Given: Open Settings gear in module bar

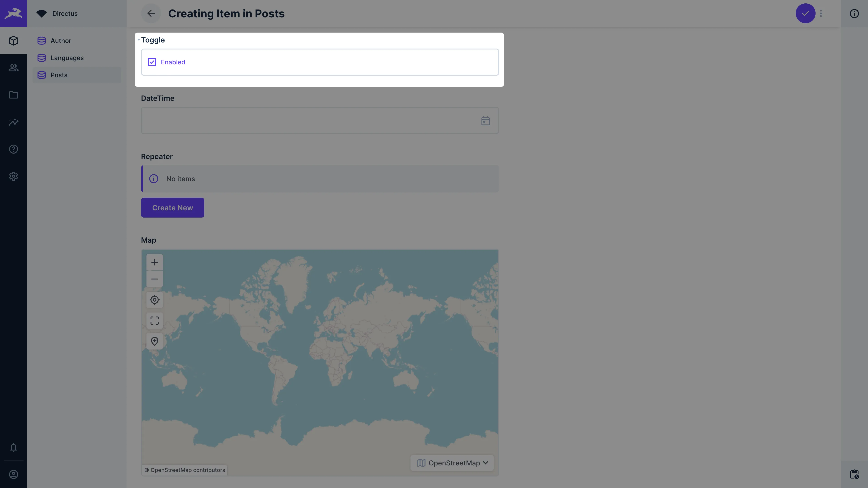Looking at the screenshot, I should tap(14, 176).
